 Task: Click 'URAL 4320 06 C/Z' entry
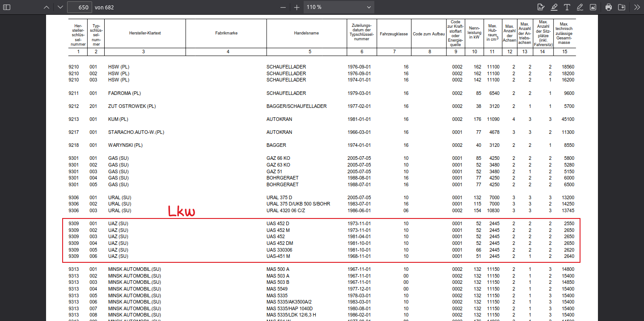[x=287, y=210]
